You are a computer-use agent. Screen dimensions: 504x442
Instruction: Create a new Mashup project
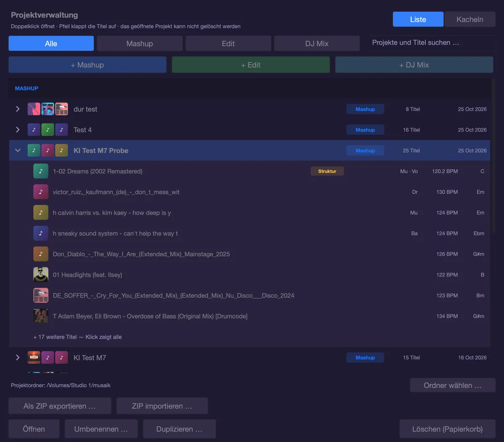[87, 65]
